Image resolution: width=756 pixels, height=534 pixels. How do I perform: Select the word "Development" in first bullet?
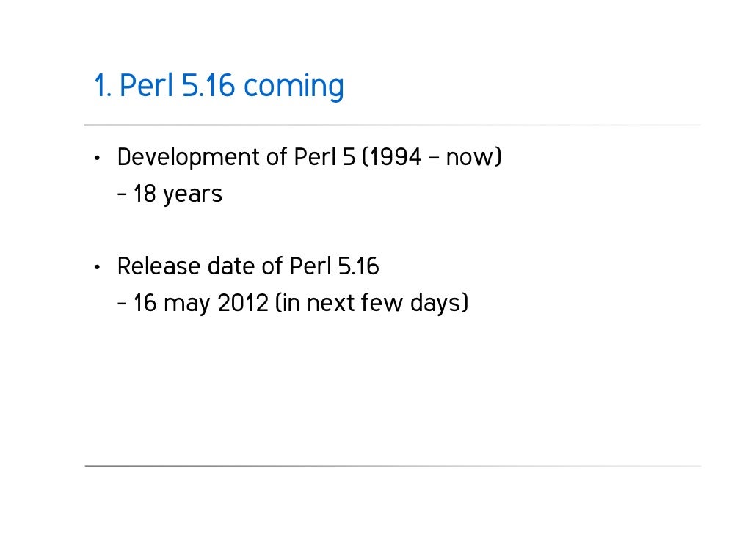click(189, 158)
